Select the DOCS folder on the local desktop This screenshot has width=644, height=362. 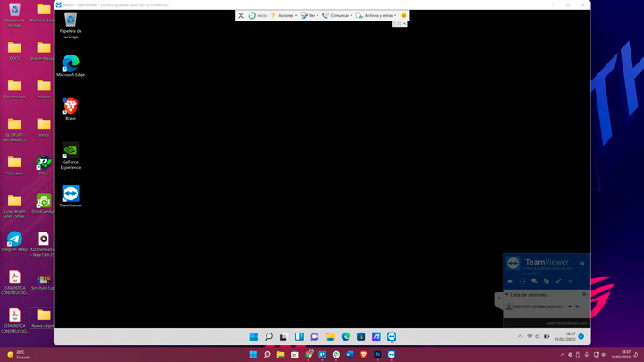[15, 51]
